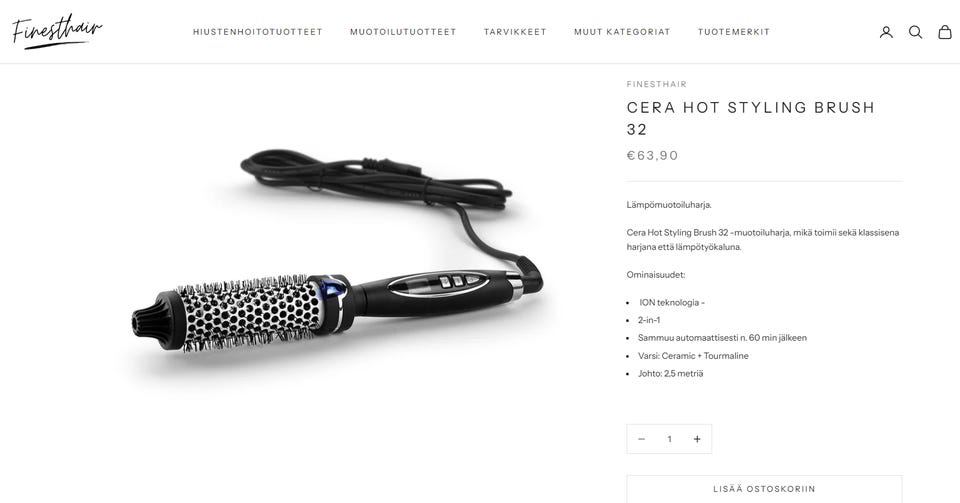The image size is (960, 503).
Task: Click the €63,90 price text
Action: tap(652, 155)
